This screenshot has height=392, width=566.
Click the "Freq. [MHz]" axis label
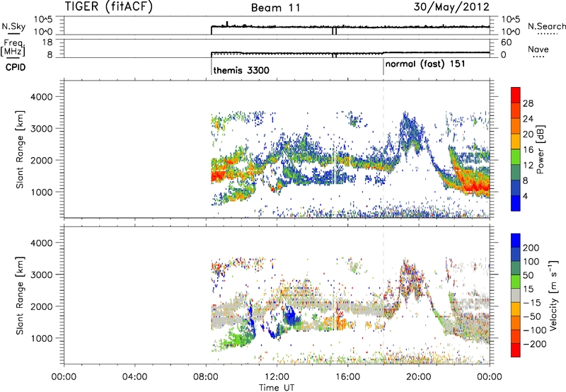[13, 48]
